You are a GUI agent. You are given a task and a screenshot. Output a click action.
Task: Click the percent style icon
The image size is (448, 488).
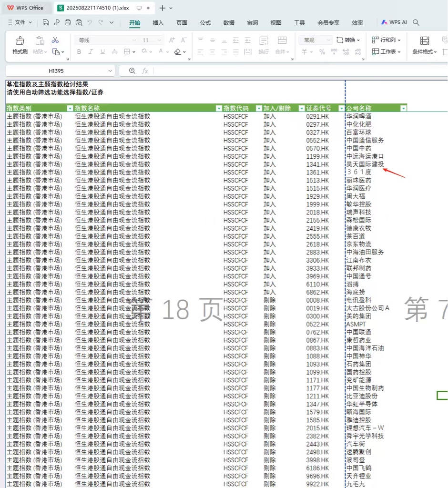click(322, 51)
